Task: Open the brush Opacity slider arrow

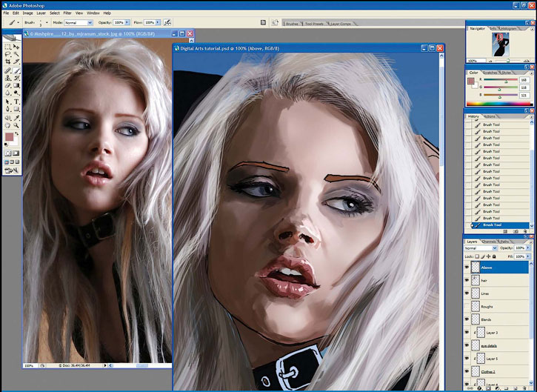Action: (x=127, y=22)
